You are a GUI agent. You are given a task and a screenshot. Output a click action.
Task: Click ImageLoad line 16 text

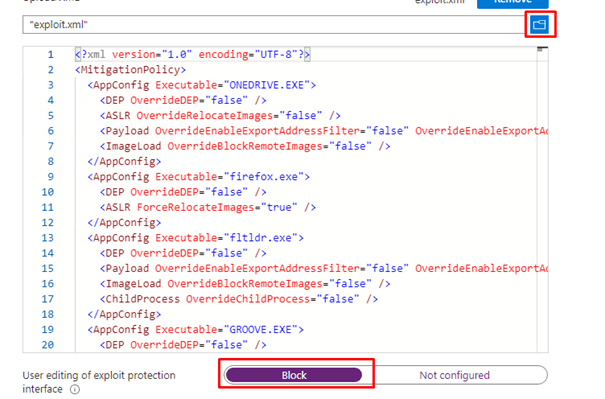click(x=245, y=284)
